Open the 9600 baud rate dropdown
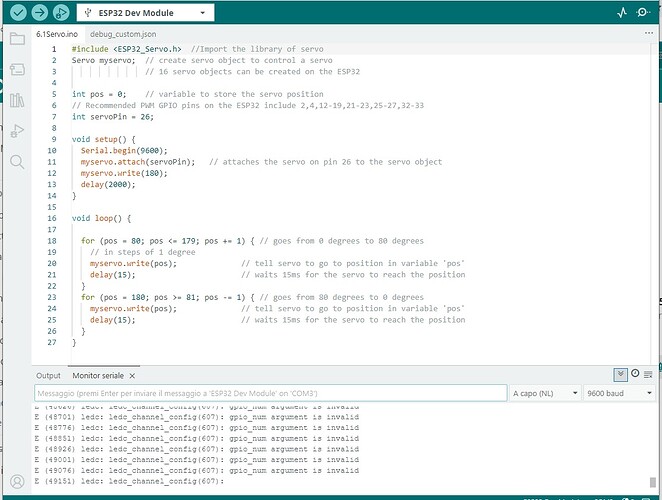Screen dimensions: 662x500 (619, 393)
